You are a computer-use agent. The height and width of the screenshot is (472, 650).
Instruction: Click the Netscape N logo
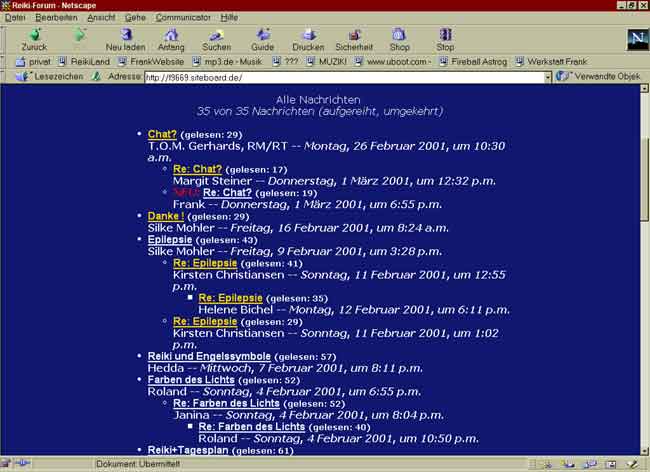[638, 40]
